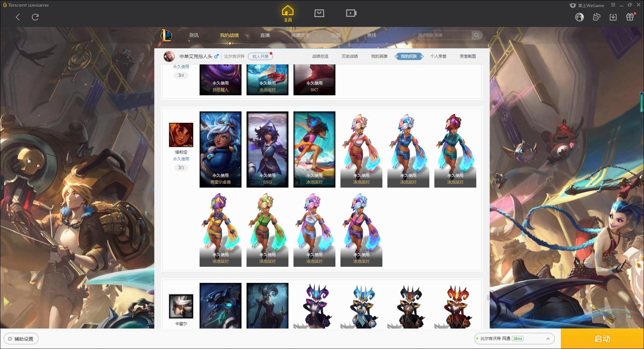
Task: Switch to 英雄大全 tab
Action: pos(301,35)
